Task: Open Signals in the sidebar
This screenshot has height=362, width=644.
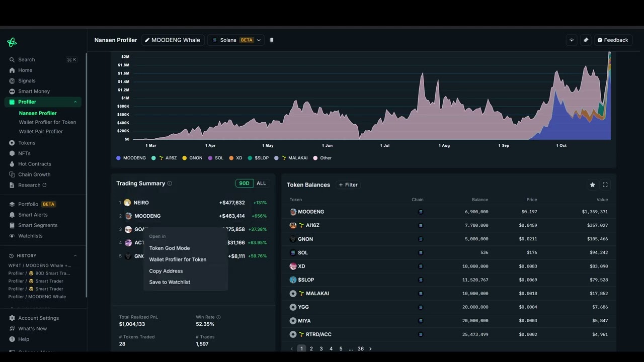Action: click(27, 81)
